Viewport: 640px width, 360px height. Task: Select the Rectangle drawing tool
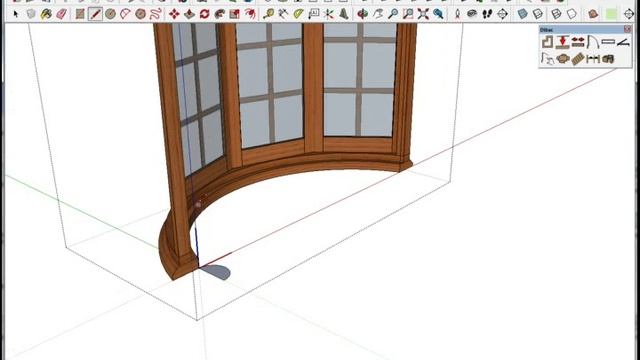80,14
